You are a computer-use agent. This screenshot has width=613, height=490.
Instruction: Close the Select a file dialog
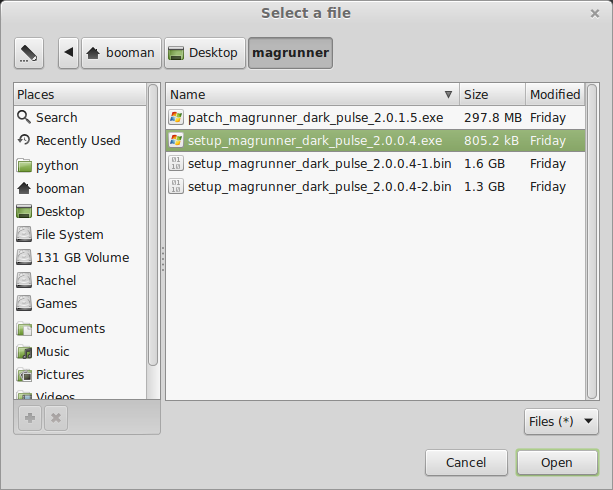coord(595,14)
